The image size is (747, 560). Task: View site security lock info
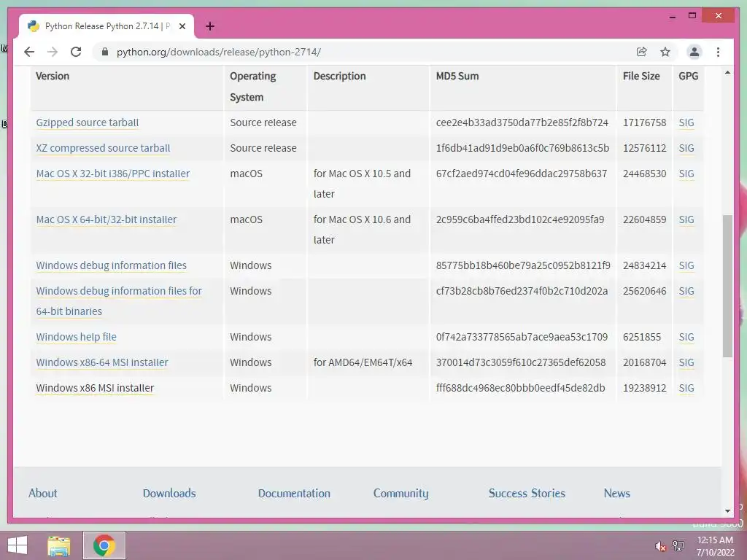pyautogui.click(x=105, y=52)
